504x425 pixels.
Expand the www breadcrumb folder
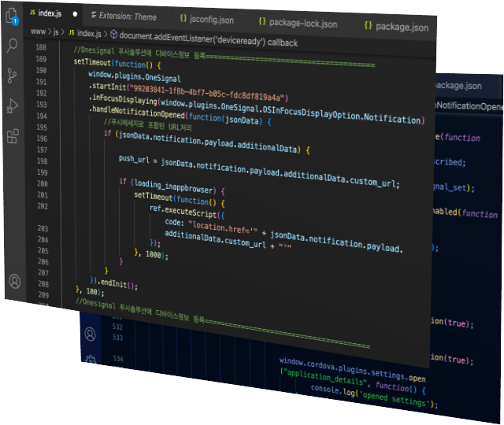click(x=37, y=31)
